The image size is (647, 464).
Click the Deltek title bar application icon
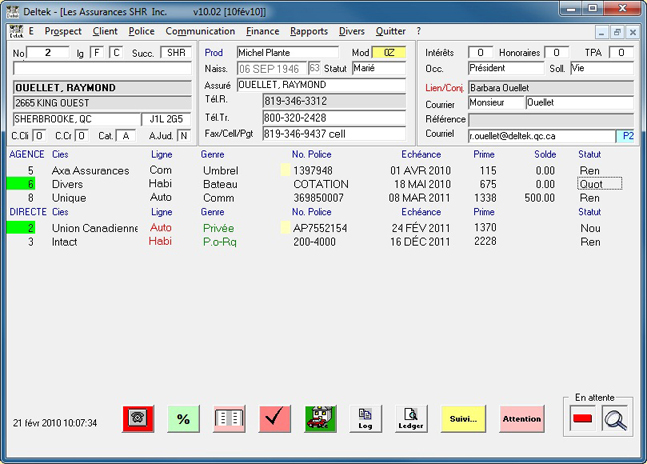pyautogui.click(x=13, y=12)
